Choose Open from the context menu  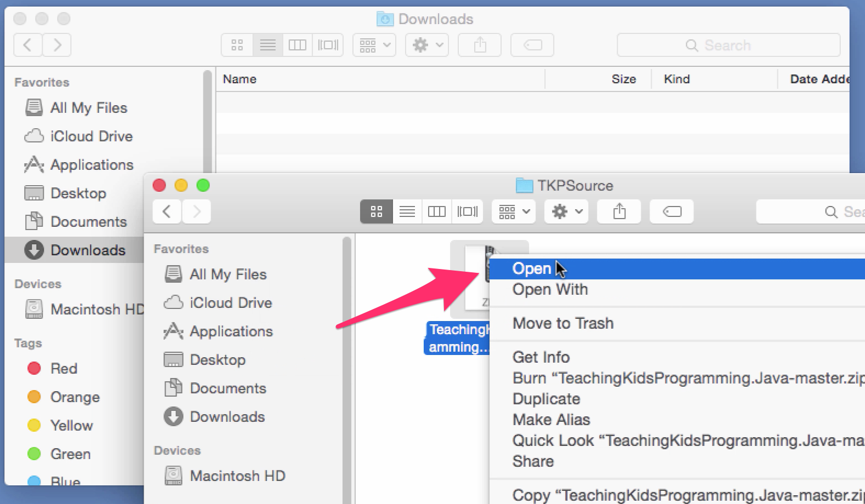click(x=532, y=269)
